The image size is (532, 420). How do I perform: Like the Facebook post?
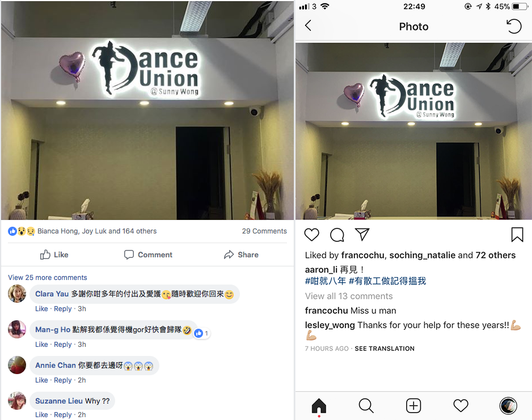(x=54, y=254)
